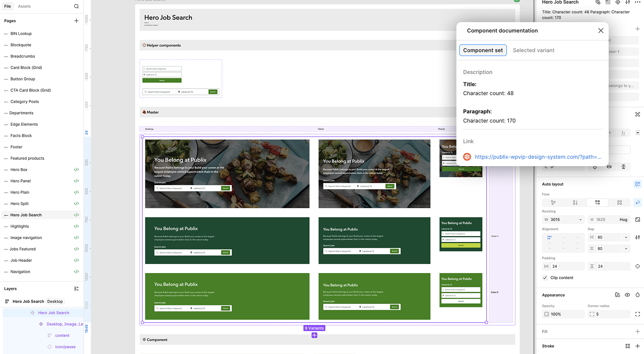Select the freeform flow icon
Screen dimensions: 644x354
(553, 203)
